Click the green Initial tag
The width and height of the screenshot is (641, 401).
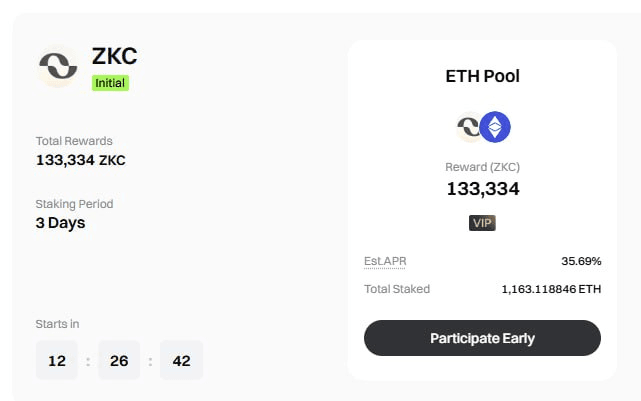point(110,83)
